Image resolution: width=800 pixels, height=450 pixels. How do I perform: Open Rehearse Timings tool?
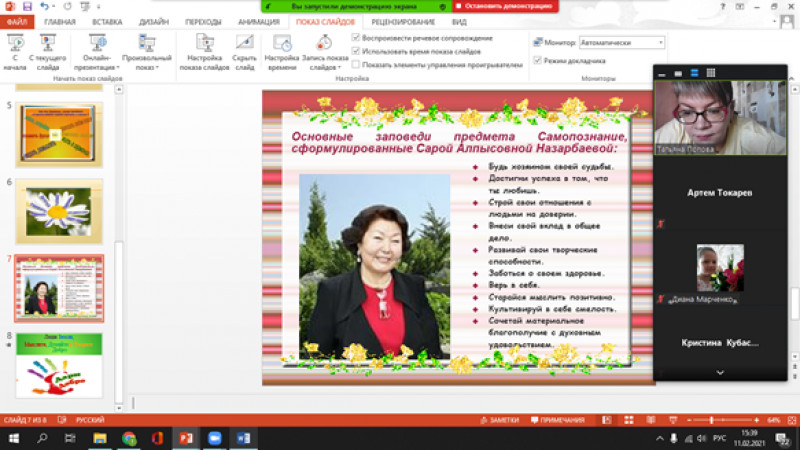point(282,52)
